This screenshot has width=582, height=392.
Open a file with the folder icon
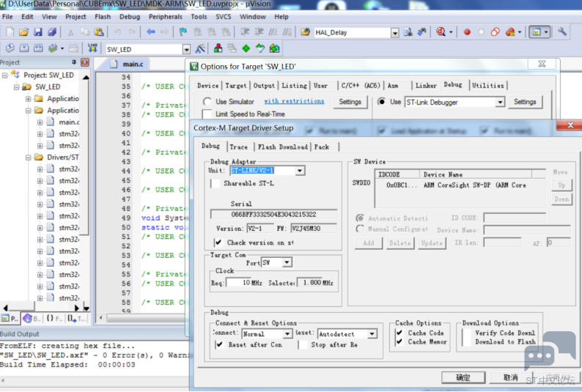tap(23, 32)
